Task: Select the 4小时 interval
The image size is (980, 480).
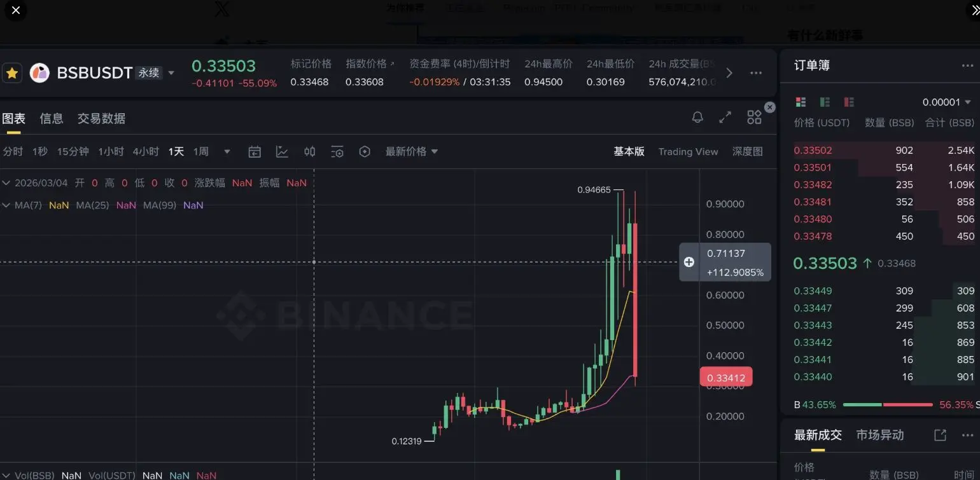Action: pos(146,151)
